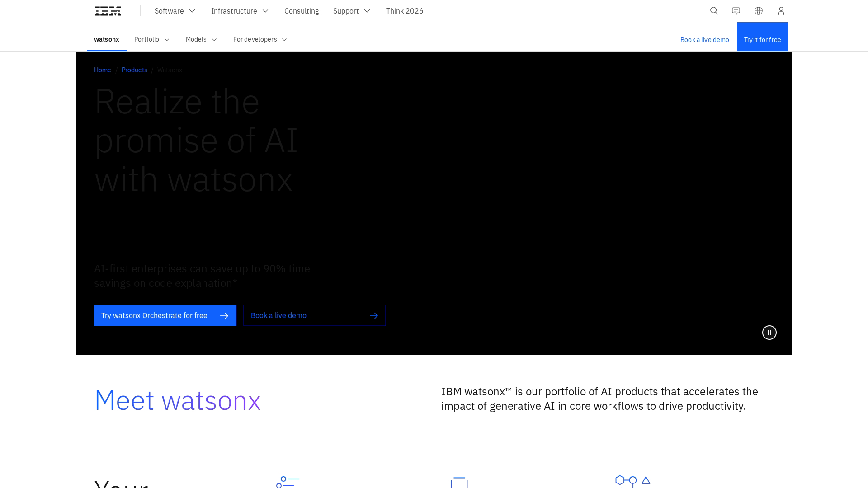Image resolution: width=868 pixels, height=488 pixels.
Task: Click the Try it for free button
Action: click(762, 39)
